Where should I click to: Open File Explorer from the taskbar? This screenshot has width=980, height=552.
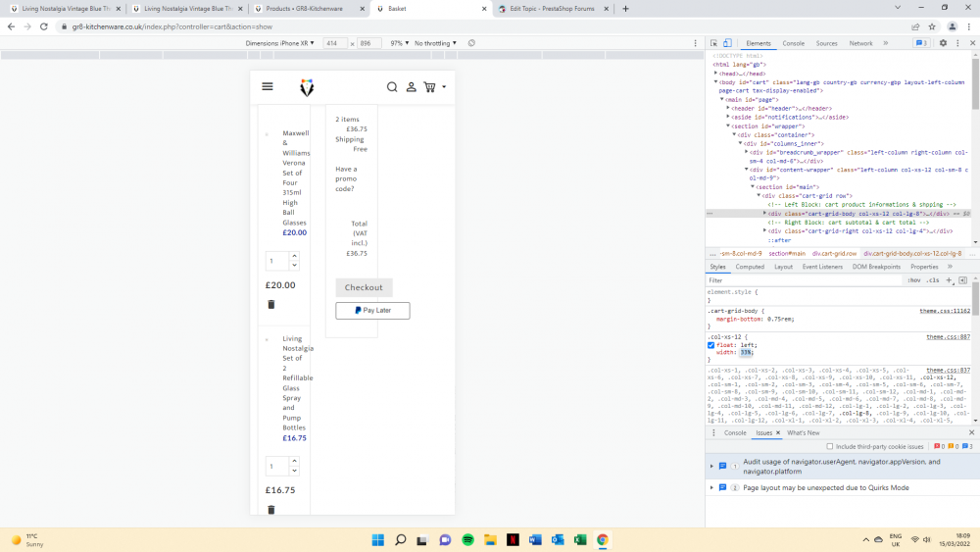[490, 540]
